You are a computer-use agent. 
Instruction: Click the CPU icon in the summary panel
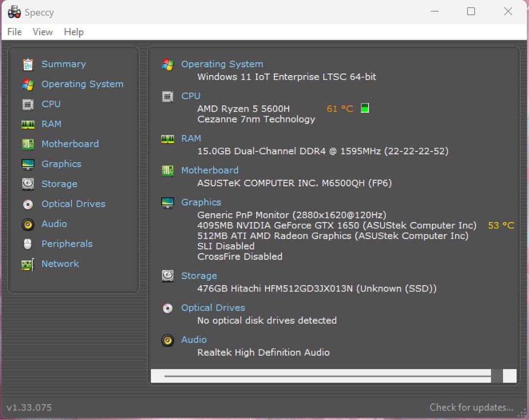coord(168,97)
